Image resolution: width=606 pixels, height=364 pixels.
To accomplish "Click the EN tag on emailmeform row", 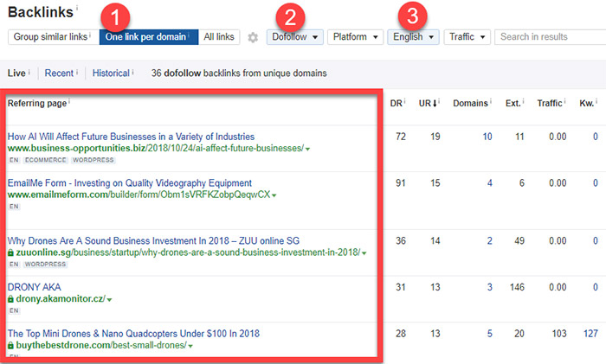I will [x=14, y=206].
